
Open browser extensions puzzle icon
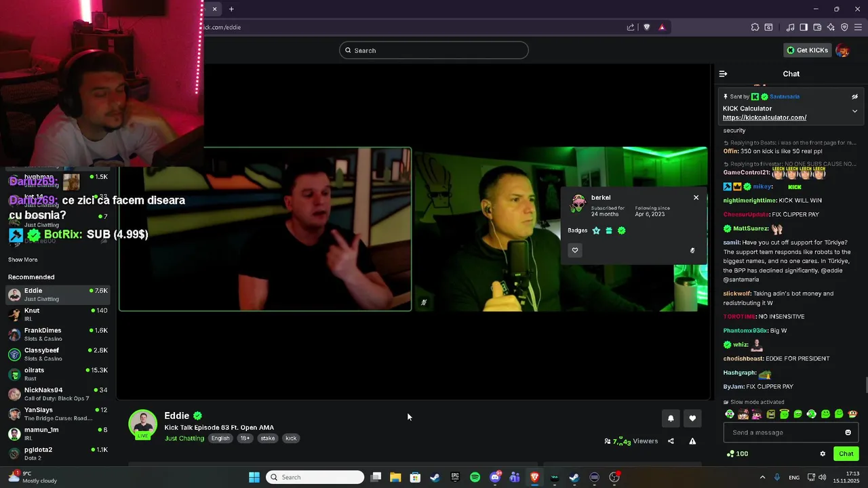(x=755, y=27)
